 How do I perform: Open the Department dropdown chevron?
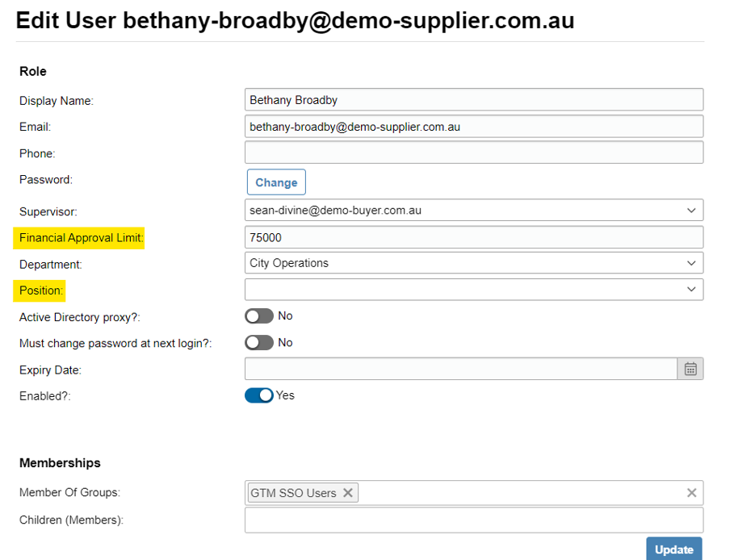[691, 263]
